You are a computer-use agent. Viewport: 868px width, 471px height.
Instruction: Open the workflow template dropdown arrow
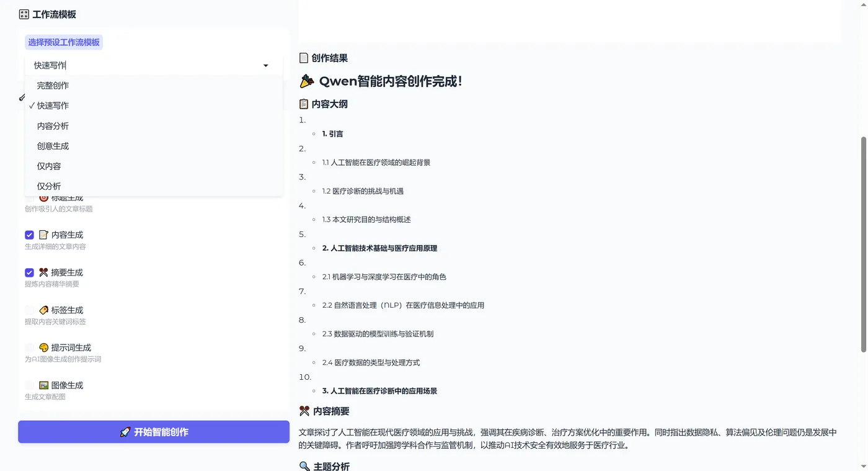click(x=265, y=65)
